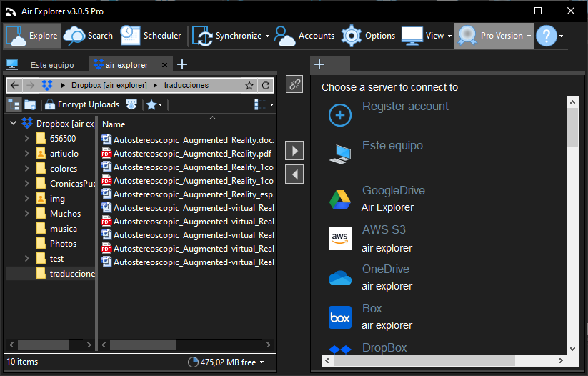Expand the img folder node
The height and width of the screenshot is (376, 588).
tap(26, 199)
